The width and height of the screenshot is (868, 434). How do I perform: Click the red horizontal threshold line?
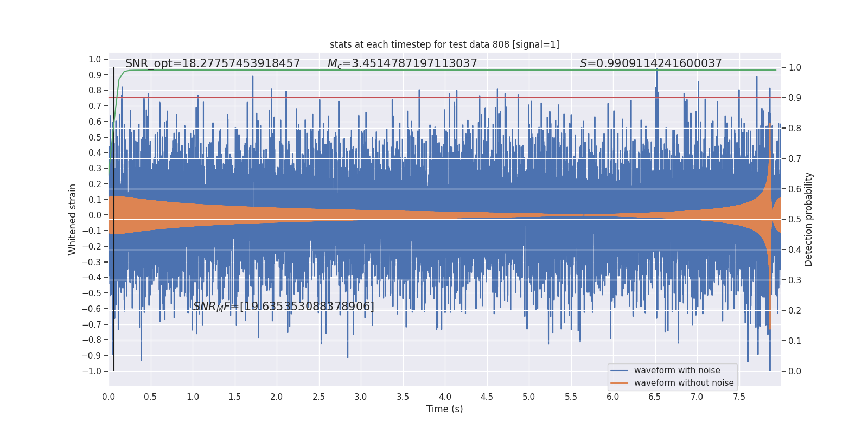444,98
